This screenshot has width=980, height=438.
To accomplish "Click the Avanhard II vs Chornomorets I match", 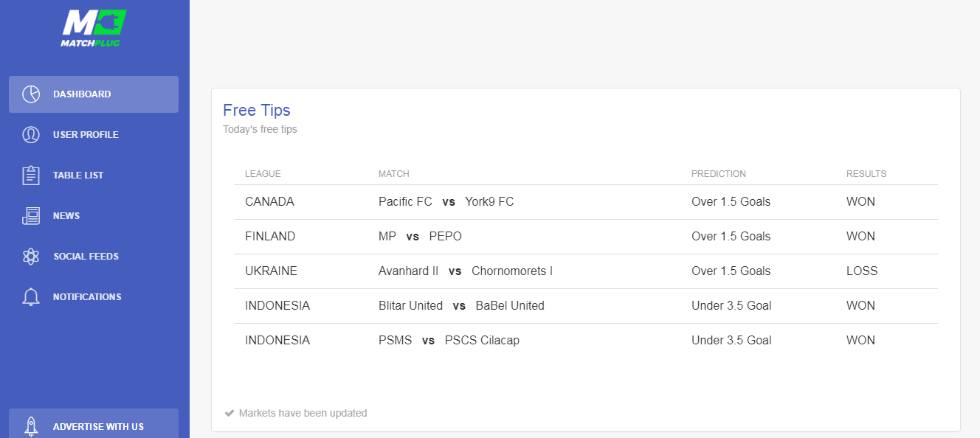I will (x=466, y=271).
